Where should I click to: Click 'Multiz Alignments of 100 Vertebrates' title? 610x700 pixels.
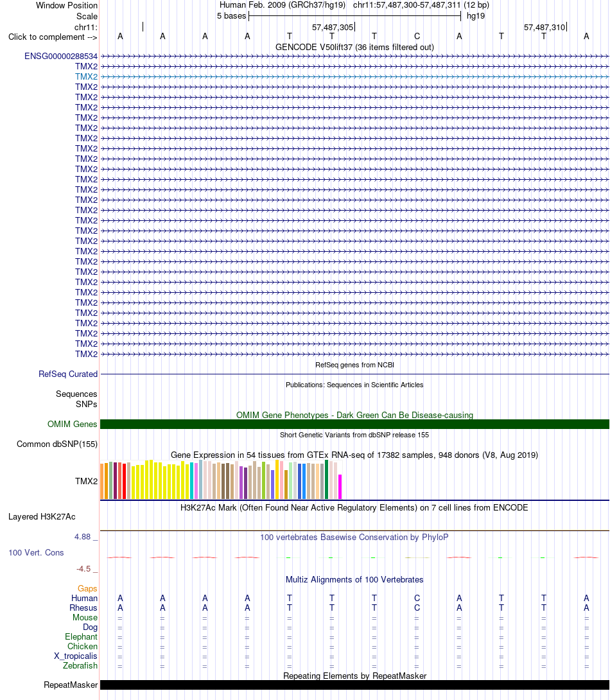(354, 579)
